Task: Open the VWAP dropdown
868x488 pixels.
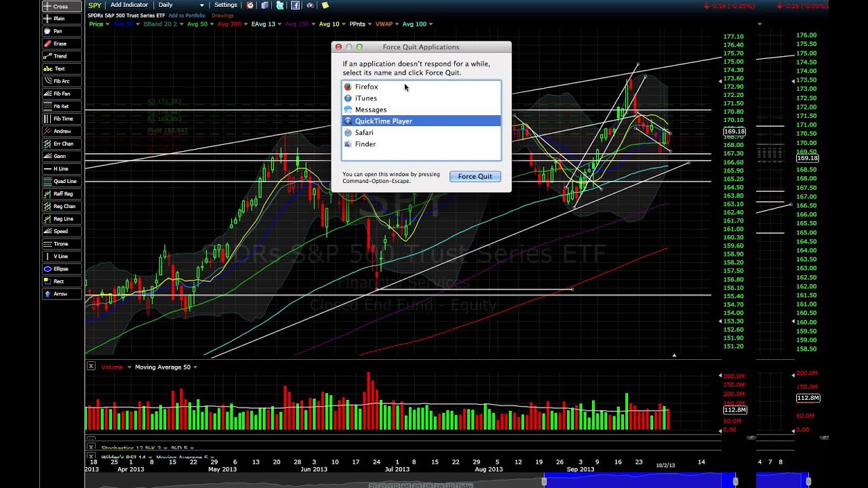Action: click(x=387, y=24)
